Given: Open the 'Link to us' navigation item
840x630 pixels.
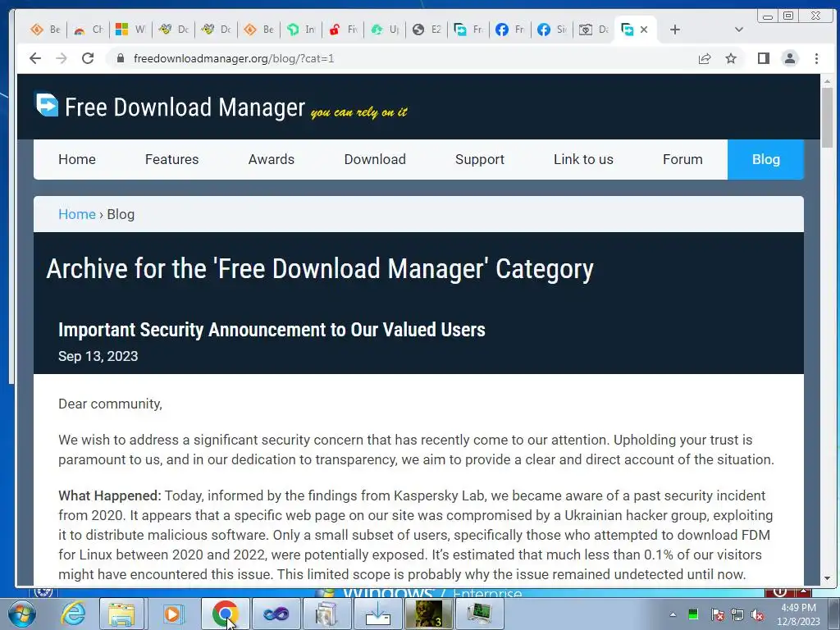Looking at the screenshot, I should 583,159.
